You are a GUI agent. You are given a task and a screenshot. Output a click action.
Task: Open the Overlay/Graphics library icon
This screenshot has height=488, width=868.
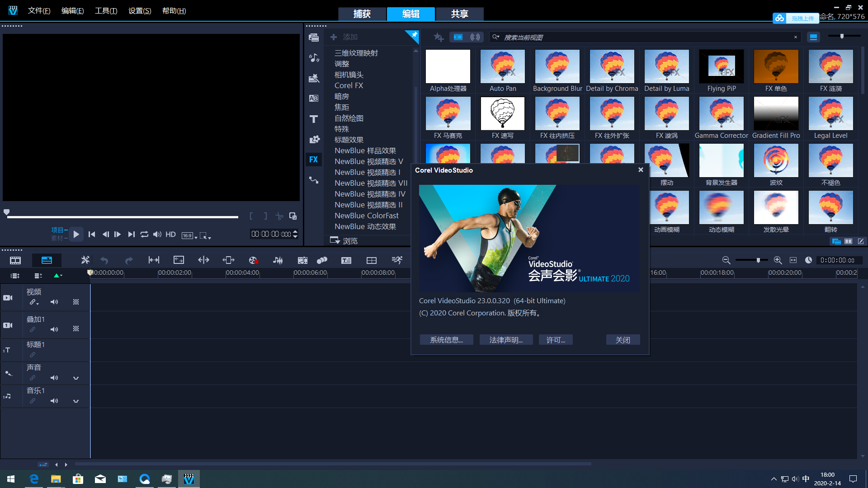coord(314,139)
